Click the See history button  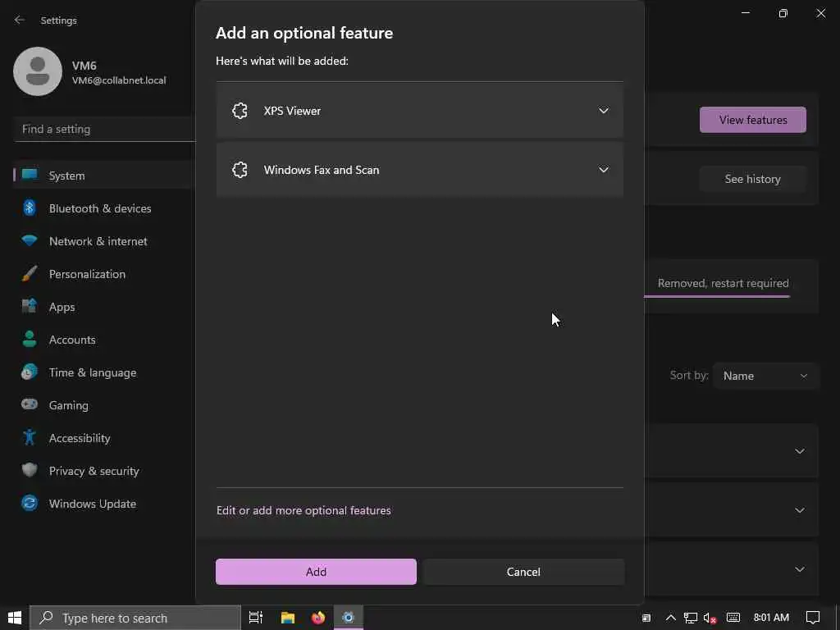[x=753, y=178]
